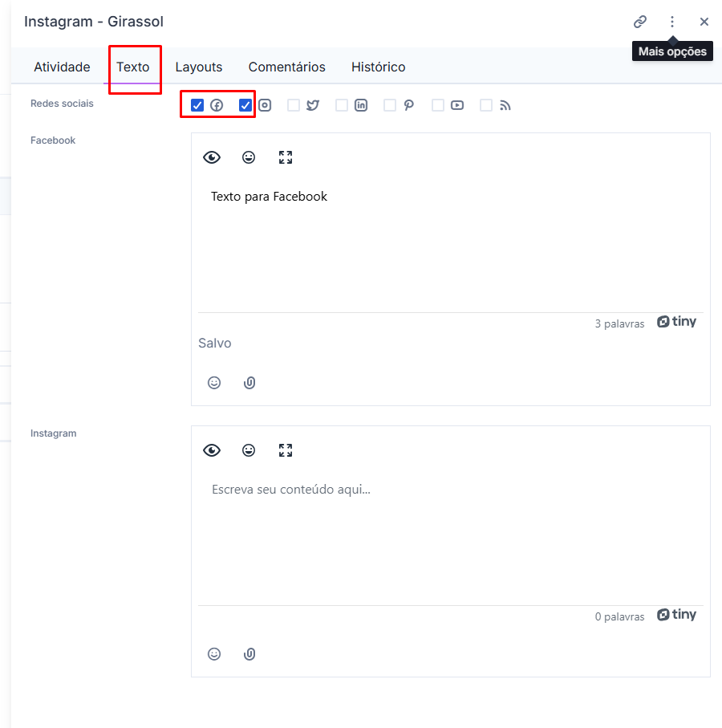Insert emoji below the Facebook editor
Image resolution: width=722 pixels, height=728 pixels.
coord(214,383)
